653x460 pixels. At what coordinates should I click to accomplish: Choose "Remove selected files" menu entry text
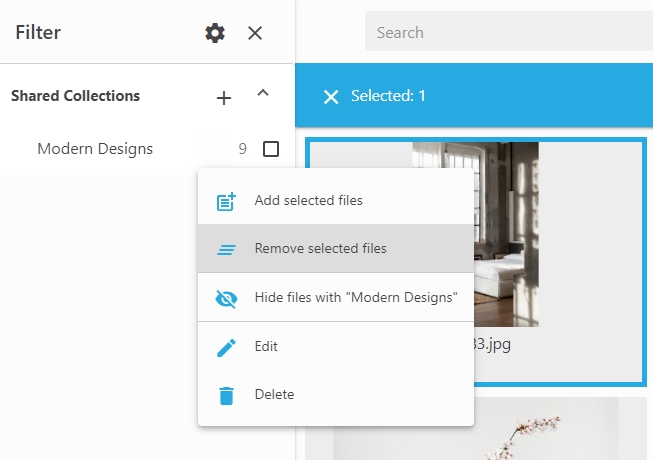[x=320, y=248]
